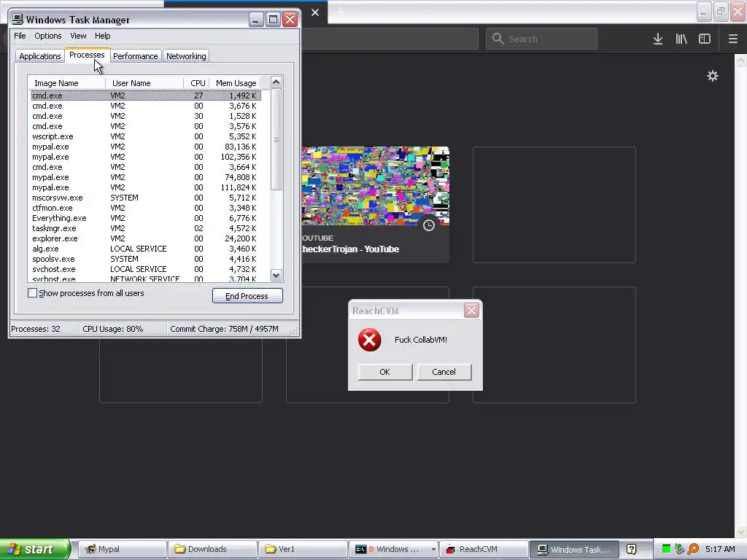Image resolution: width=747 pixels, height=560 pixels.
Task: Click the green square tray icon
Action: point(667,549)
